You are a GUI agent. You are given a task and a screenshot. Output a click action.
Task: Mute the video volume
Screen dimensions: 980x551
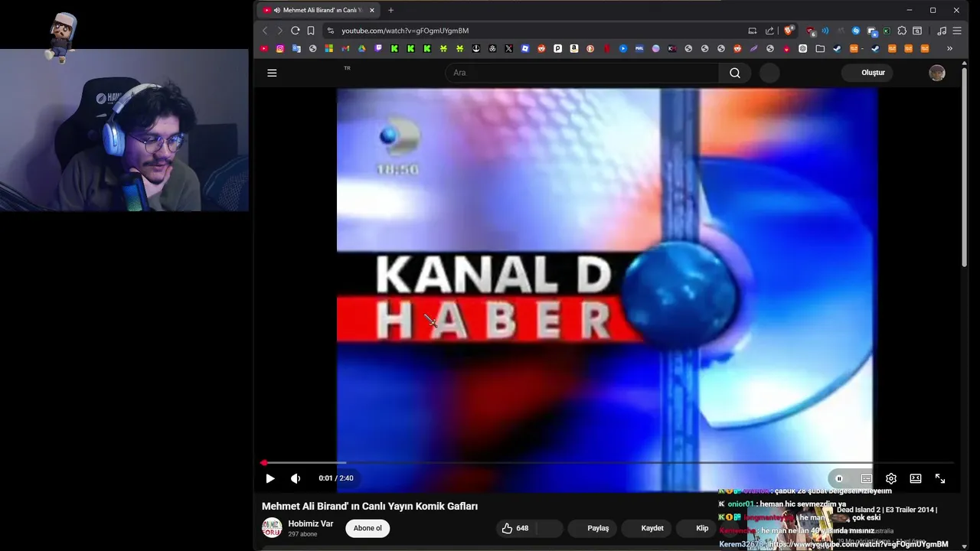[x=296, y=478]
